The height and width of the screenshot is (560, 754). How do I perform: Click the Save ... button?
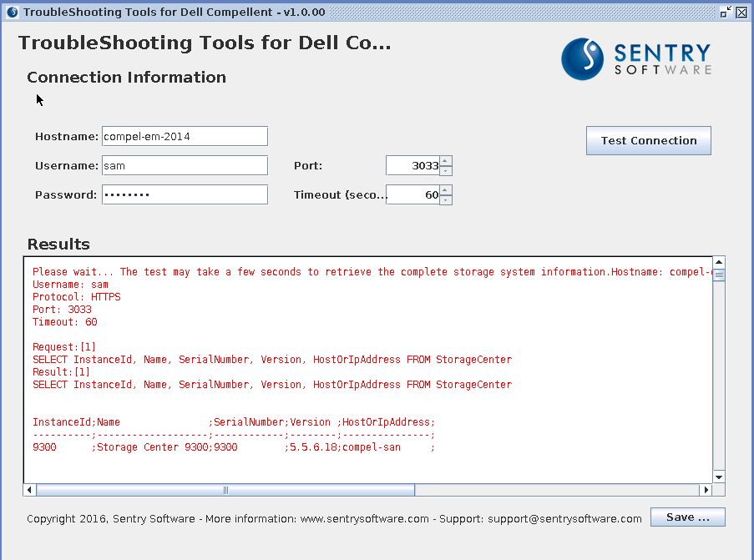pyautogui.click(x=687, y=517)
